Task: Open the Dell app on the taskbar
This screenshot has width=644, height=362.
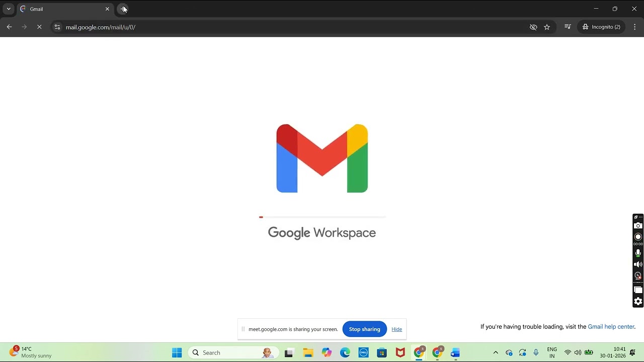Action: [x=364, y=353]
